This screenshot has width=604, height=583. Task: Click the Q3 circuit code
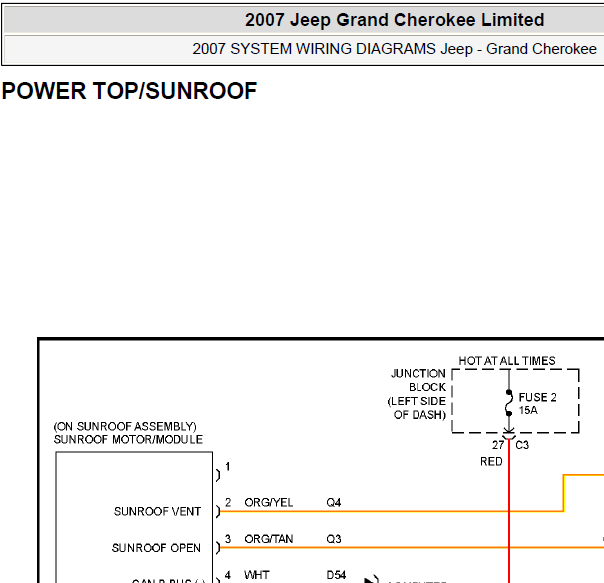334,539
